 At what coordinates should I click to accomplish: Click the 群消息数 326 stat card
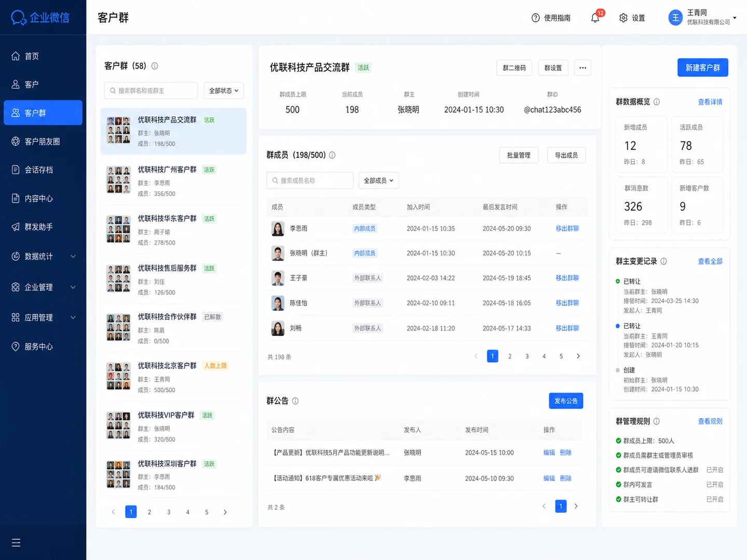[x=642, y=205]
